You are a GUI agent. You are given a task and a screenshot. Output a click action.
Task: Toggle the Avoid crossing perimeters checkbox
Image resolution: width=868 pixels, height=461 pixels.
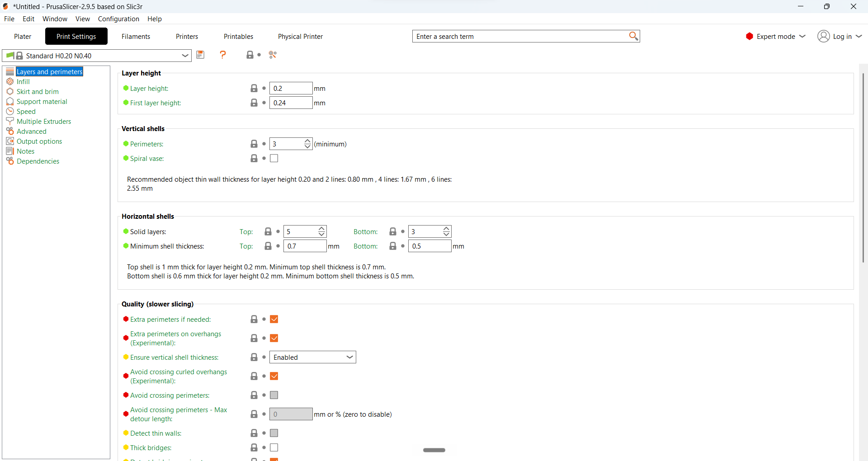[274, 395]
